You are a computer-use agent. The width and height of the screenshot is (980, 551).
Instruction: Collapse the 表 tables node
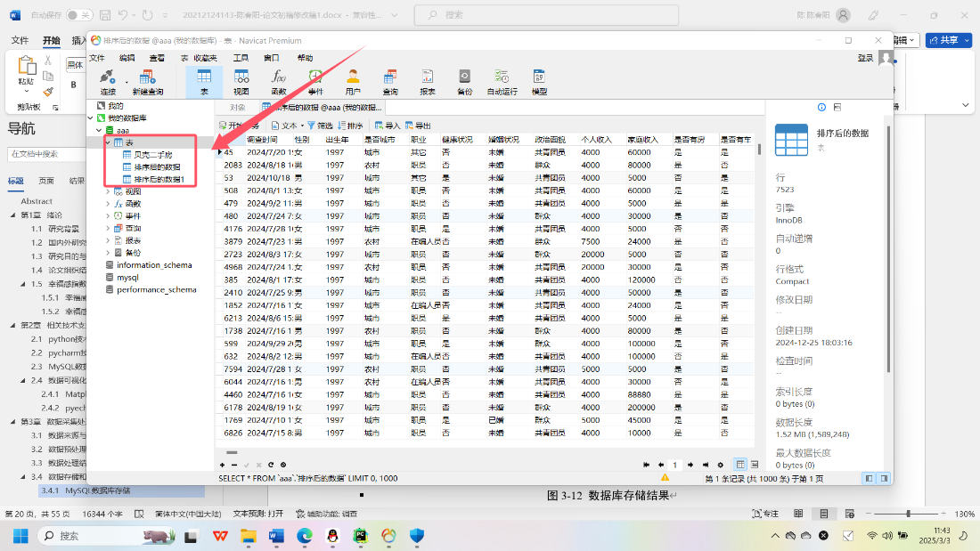coord(108,142)
